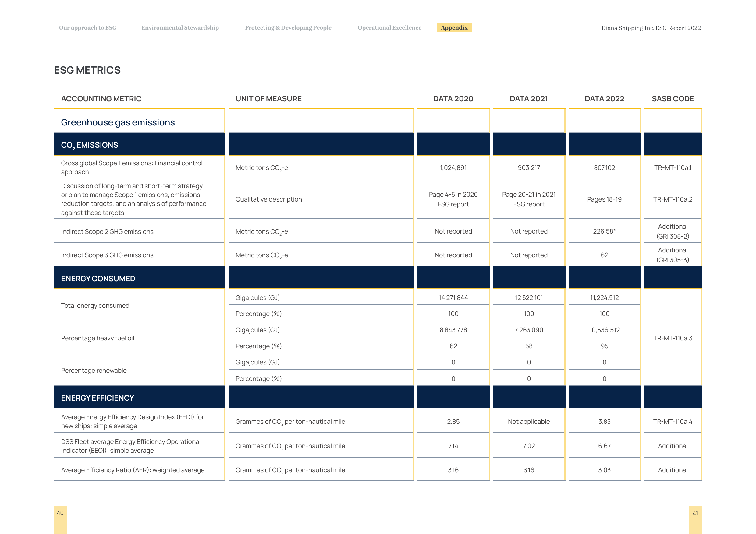This screenshot has width=756, height=534.
Task: Select the heavy fuel oil value 7 263 090
Action: pos(529,330)
